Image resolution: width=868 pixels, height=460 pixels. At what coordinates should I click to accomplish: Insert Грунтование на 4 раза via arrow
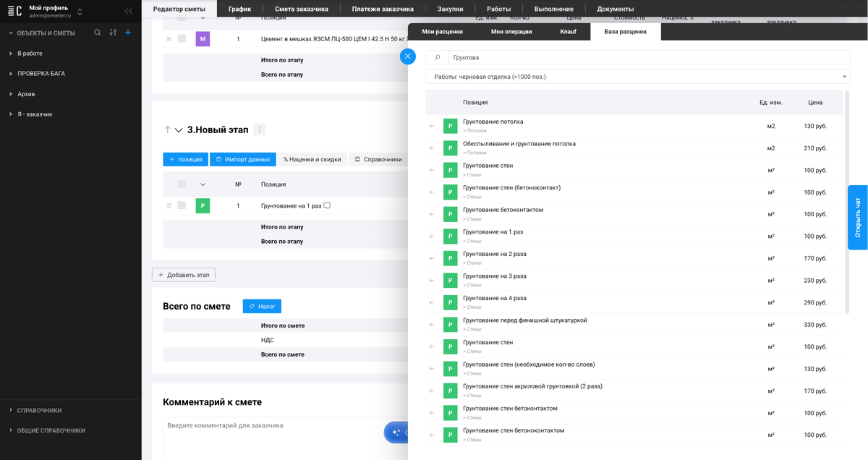(x=432, y=302)
